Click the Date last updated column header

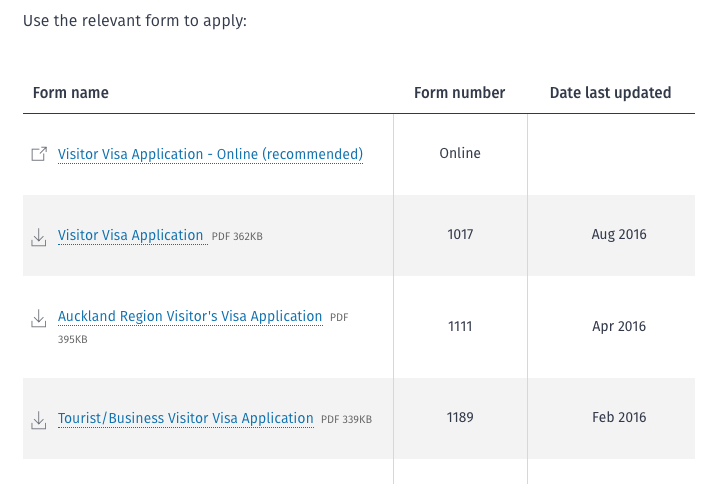(610, 93)
